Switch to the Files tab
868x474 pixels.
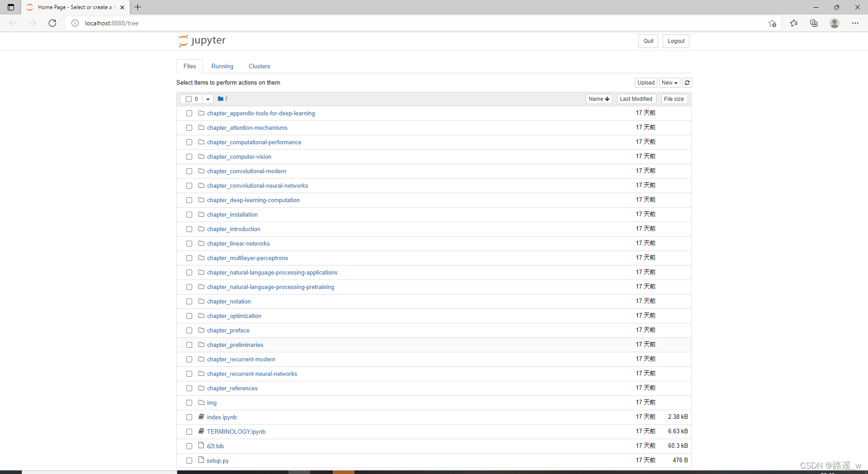pos(189,66)
